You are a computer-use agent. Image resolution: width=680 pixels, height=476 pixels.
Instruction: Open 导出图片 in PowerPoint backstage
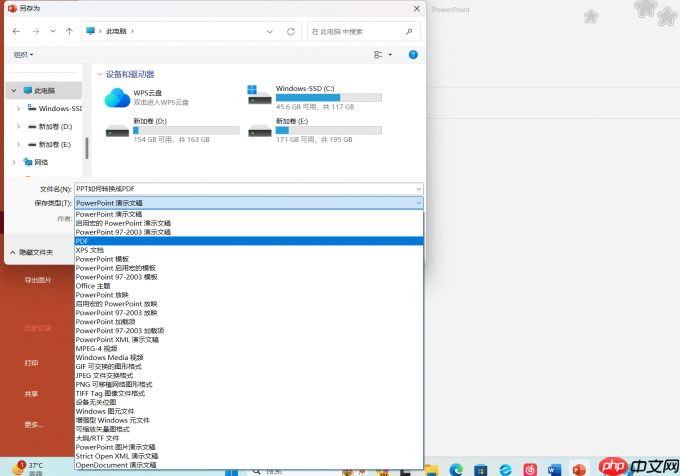(x=38, y=280)
